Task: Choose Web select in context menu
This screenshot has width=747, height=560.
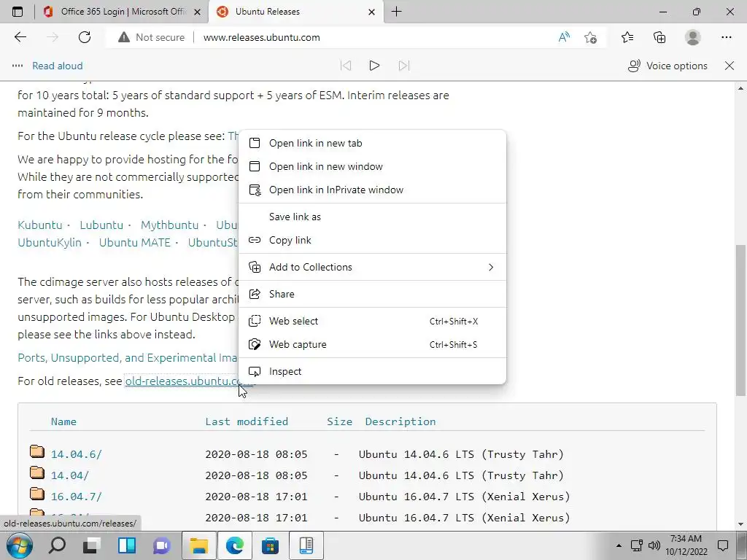Action: pos(372,322)
